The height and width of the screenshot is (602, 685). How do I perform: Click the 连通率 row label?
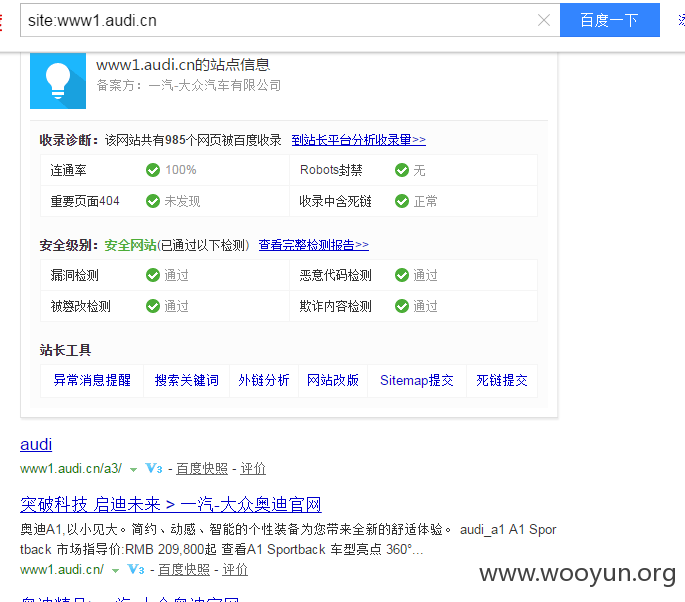click(69, 170)
